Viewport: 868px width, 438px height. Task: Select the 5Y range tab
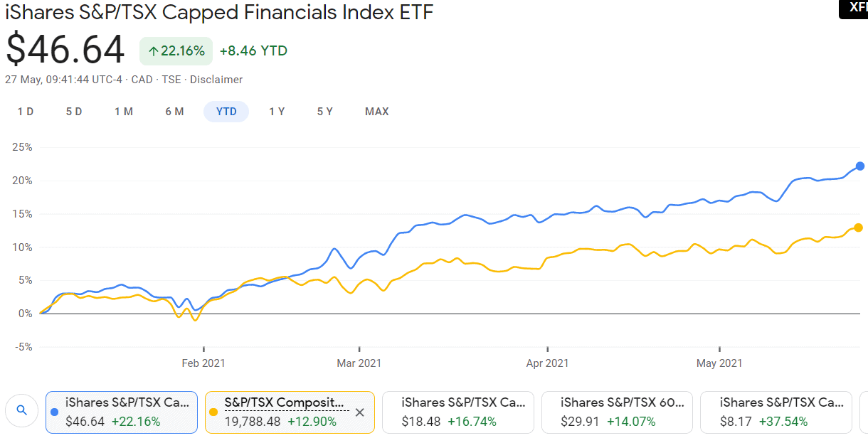pos(324,112)
